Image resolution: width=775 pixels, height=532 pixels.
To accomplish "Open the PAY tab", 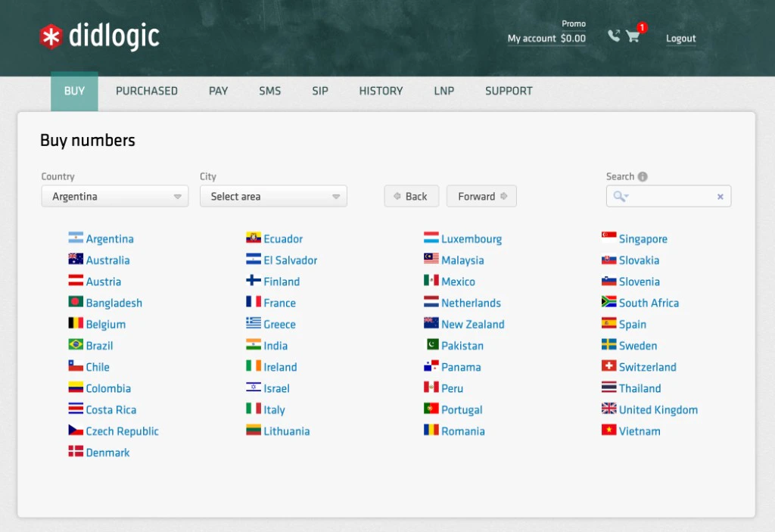I will (x=218, y=91).
